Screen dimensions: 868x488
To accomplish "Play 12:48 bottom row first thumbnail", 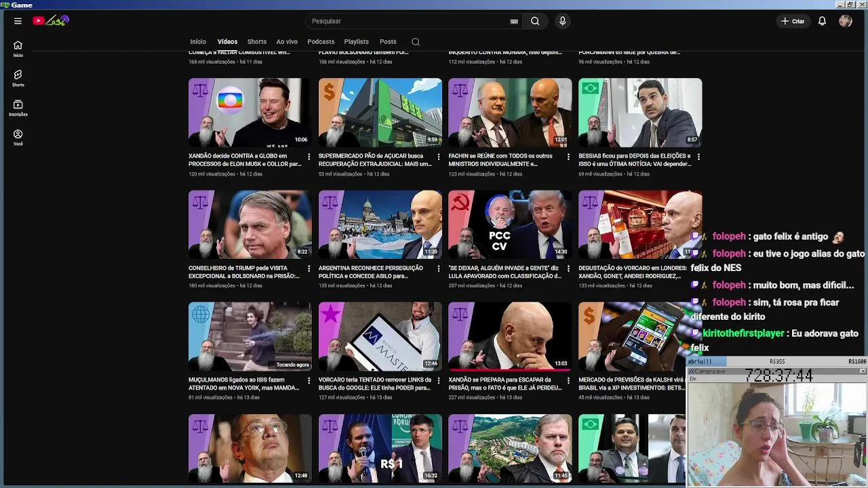I will click(x=250, y=448).
